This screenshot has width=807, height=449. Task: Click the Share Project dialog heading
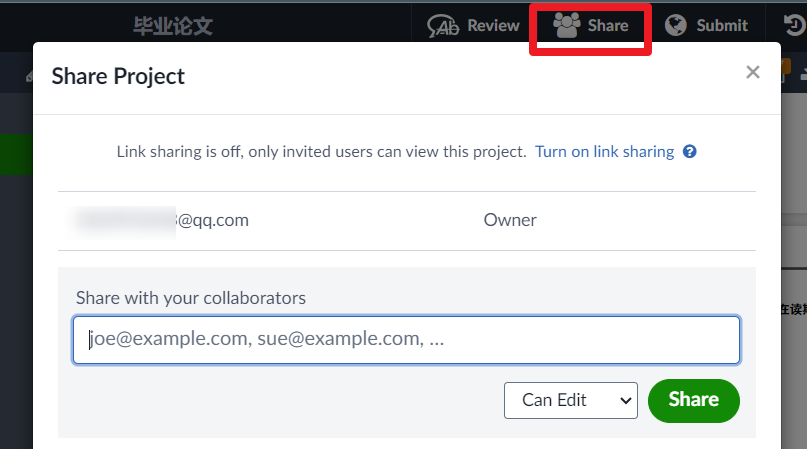pos(118,76)
